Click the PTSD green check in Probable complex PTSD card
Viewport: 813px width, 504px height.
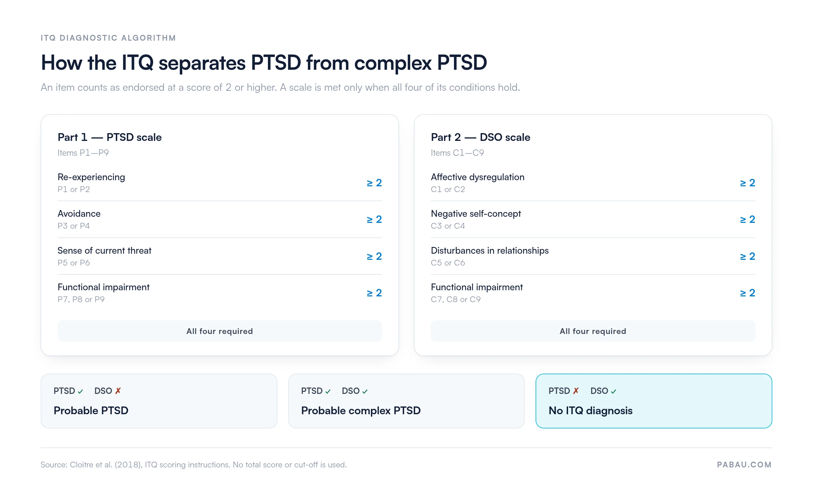[328, 392]
